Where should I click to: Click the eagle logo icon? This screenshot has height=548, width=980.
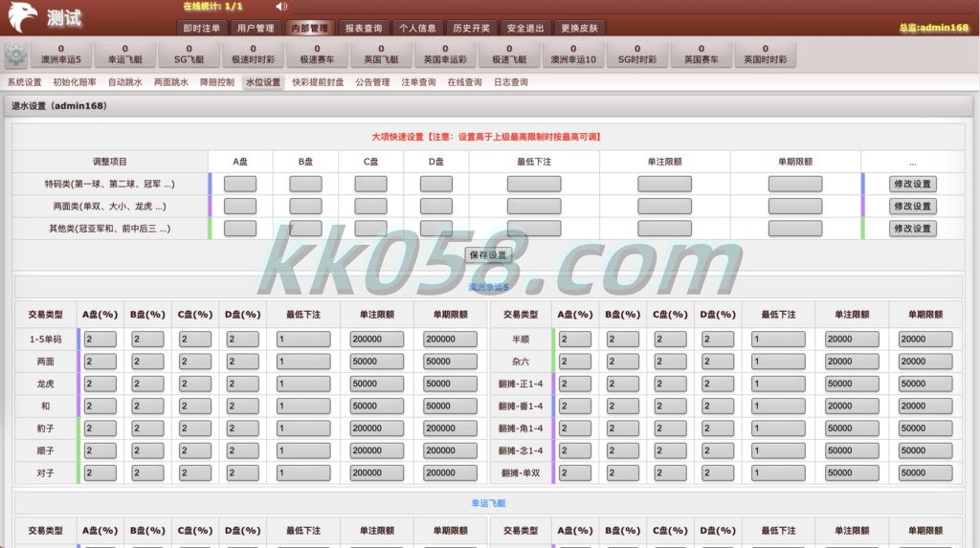pos(23,17)
